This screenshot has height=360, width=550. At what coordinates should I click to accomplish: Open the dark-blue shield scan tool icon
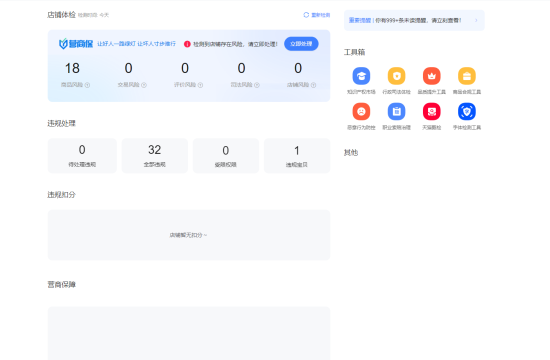(467, 112)
